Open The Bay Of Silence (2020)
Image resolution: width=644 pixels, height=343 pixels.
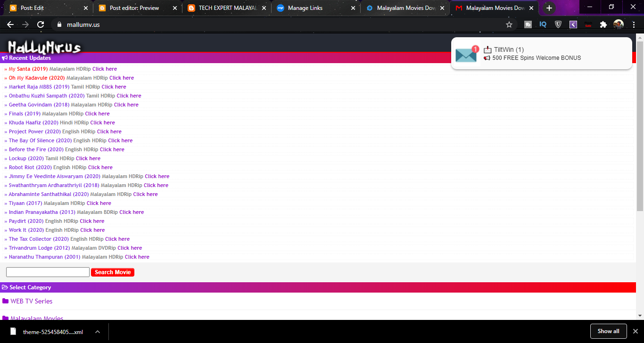point(40,140)
